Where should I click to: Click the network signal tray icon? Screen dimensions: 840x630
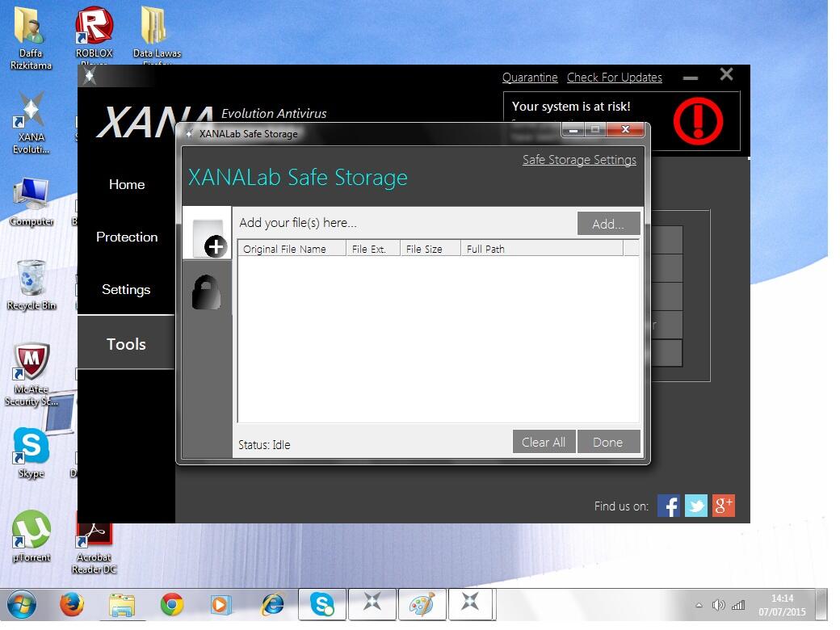738,605
